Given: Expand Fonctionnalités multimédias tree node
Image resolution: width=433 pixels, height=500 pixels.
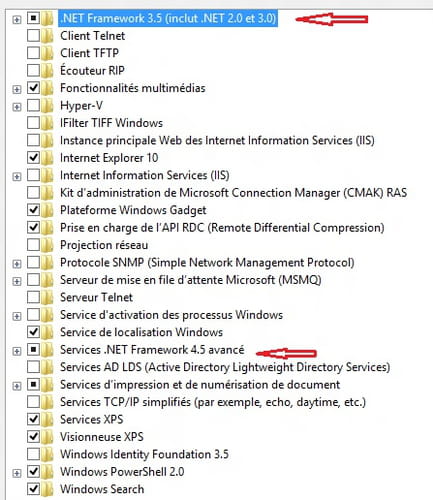Looking at the screenshot, I should (x=16, y=89).
